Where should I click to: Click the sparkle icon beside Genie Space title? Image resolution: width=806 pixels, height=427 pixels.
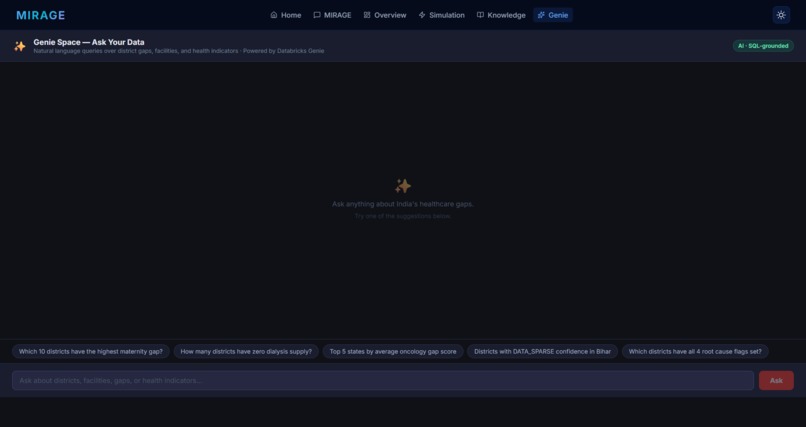[20, 46]
